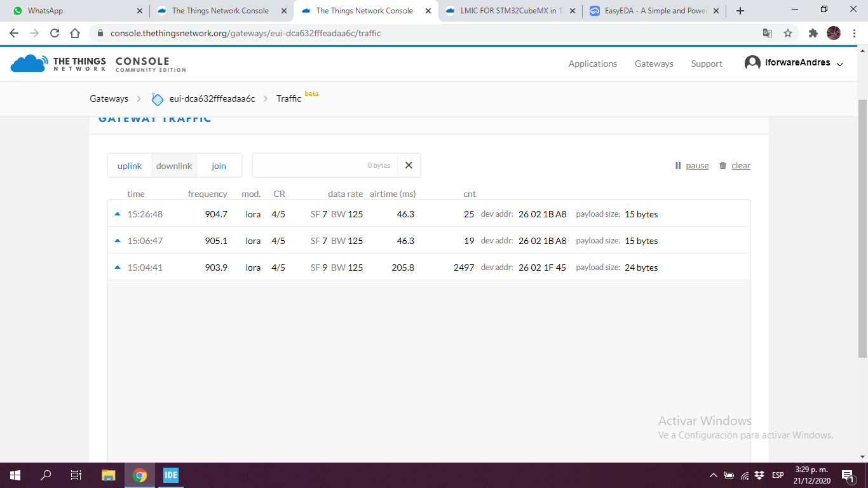Go forward in browser history

pos(34,33)
